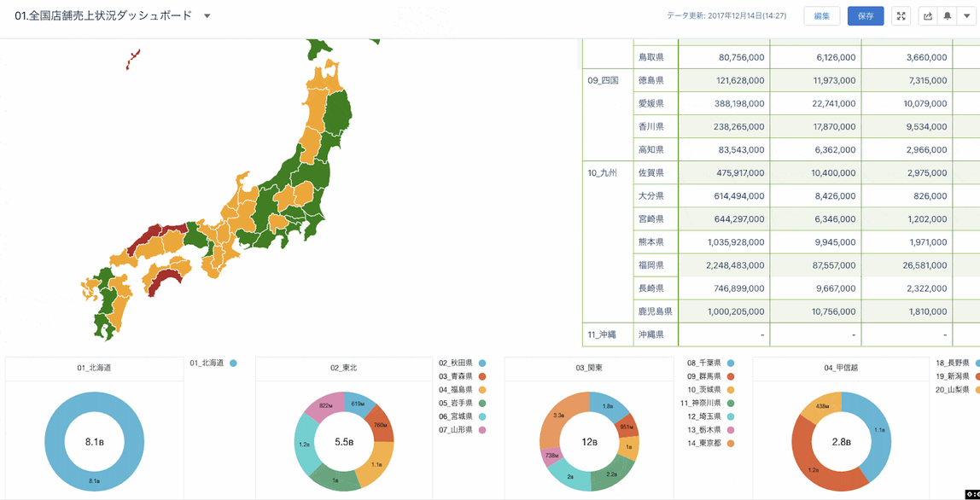Click the 01_北海道 legend blue dot

click(x=233, y=363)
